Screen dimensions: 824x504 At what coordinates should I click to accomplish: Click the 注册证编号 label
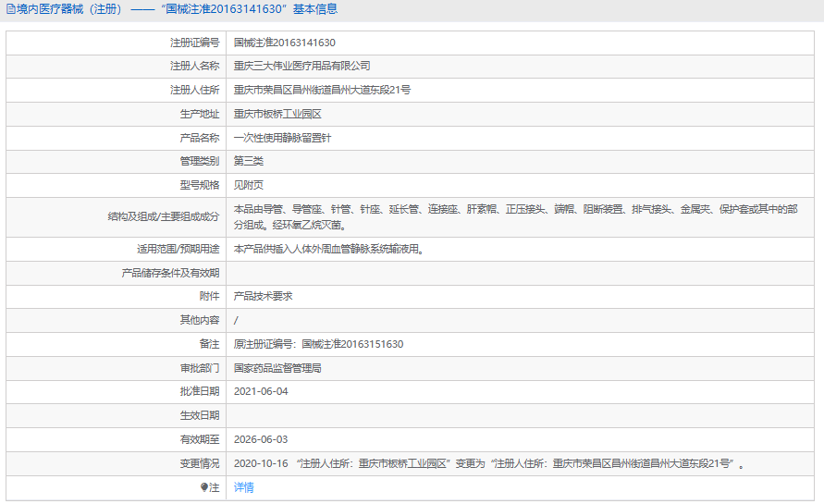[x=194, y=43]
